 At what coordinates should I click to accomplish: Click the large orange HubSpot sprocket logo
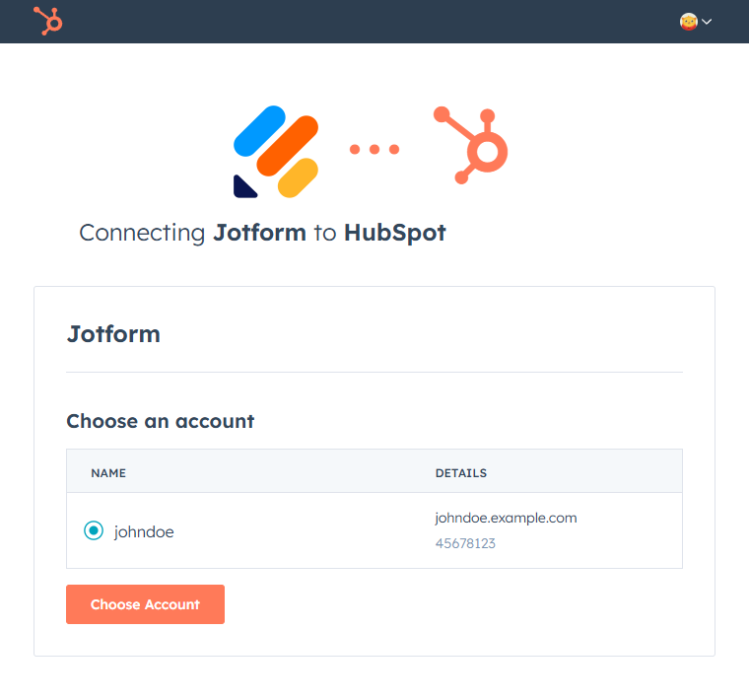pos(472,145)
